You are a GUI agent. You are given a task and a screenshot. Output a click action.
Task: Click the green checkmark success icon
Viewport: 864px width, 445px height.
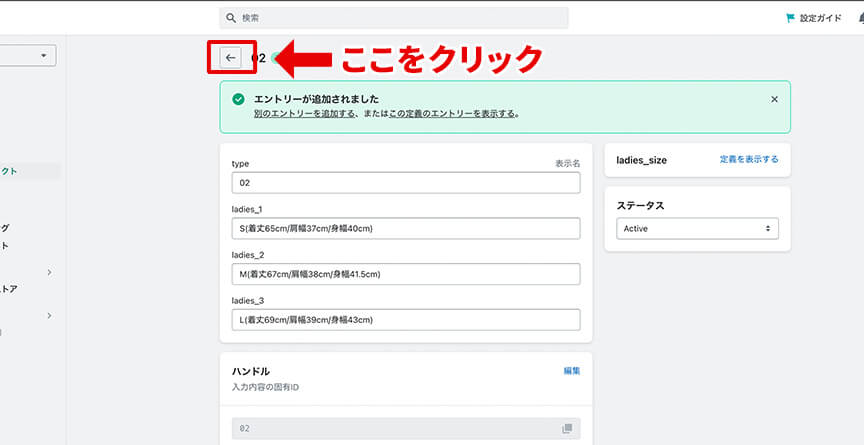[x=238, y=99]
